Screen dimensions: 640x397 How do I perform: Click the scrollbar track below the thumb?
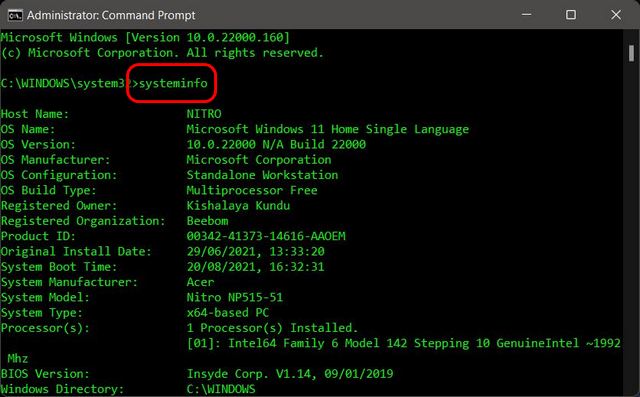pyautogui.click(x=631, y=228)
